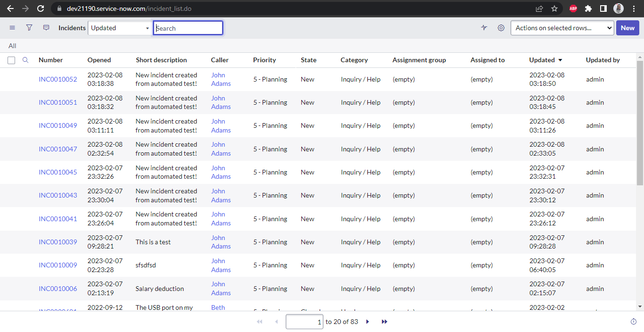644x332 pixels.
Task: Click the activity stream chat icon
Action: 46,28
